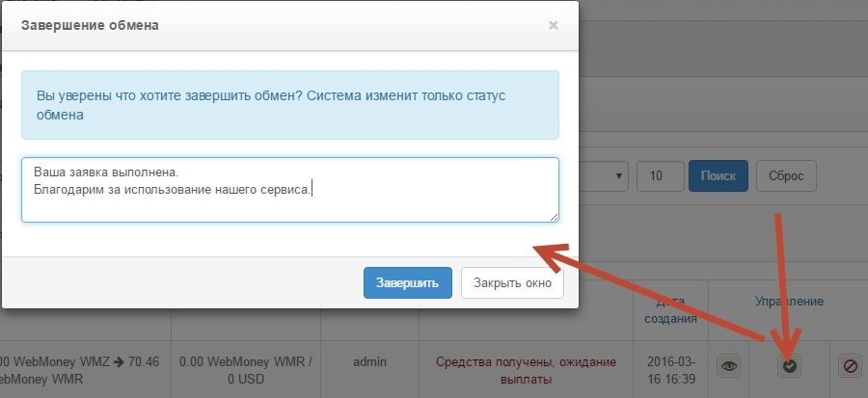
Task: Click inside the completion message textarea
Action: (289, 190)
